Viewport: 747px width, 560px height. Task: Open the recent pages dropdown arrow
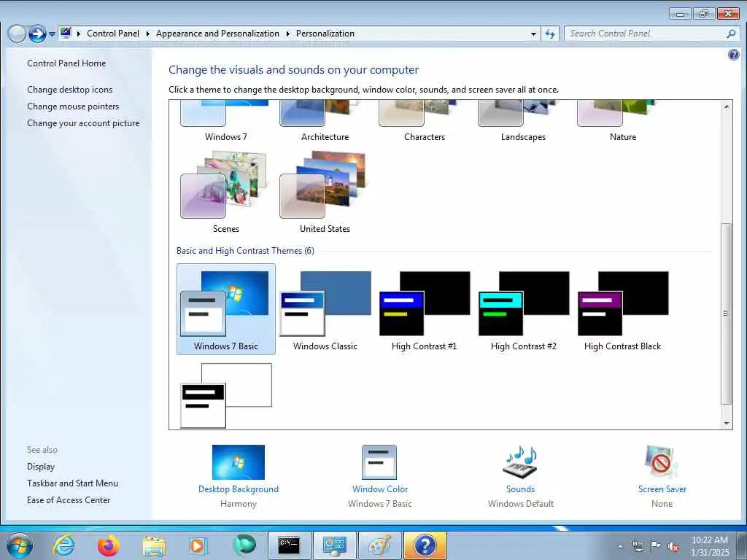coord(52,34)
